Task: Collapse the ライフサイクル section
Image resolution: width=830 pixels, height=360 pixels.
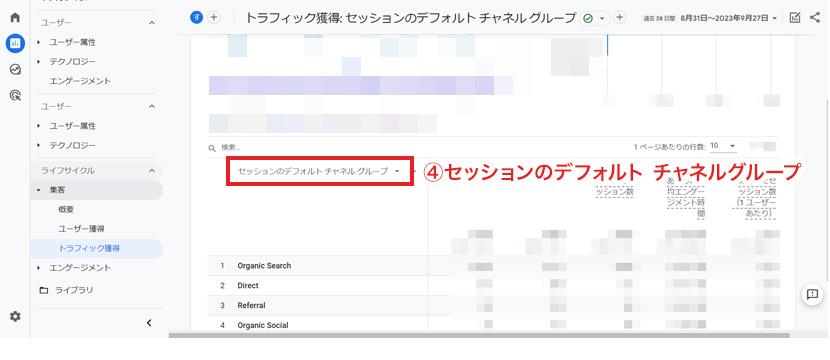Action: 152,170
